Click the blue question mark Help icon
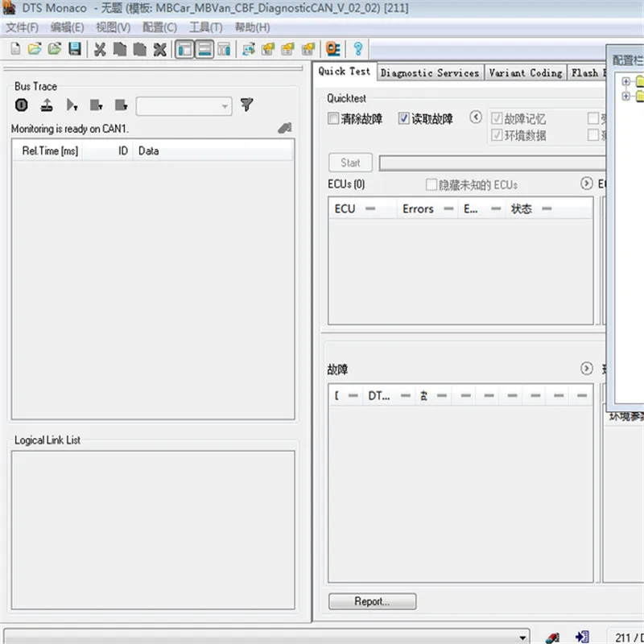This screenshot has width=644, height=644. click(x=358, y=49)
